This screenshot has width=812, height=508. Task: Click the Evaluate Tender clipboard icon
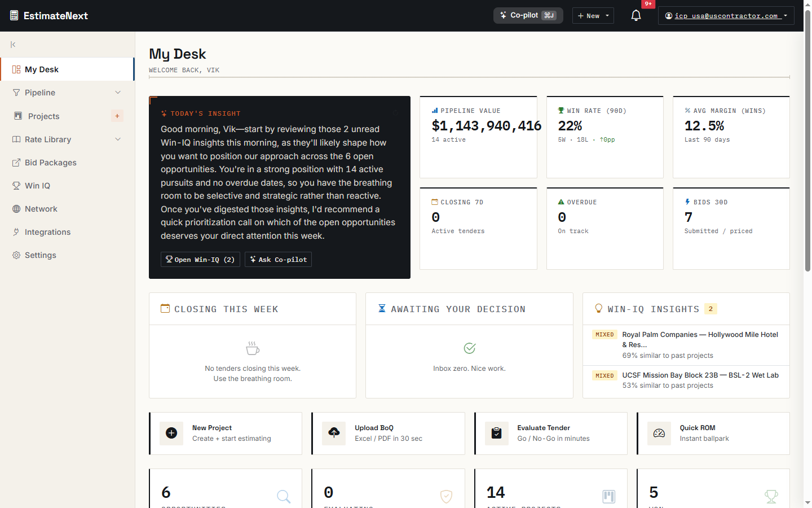coord(497,433)
